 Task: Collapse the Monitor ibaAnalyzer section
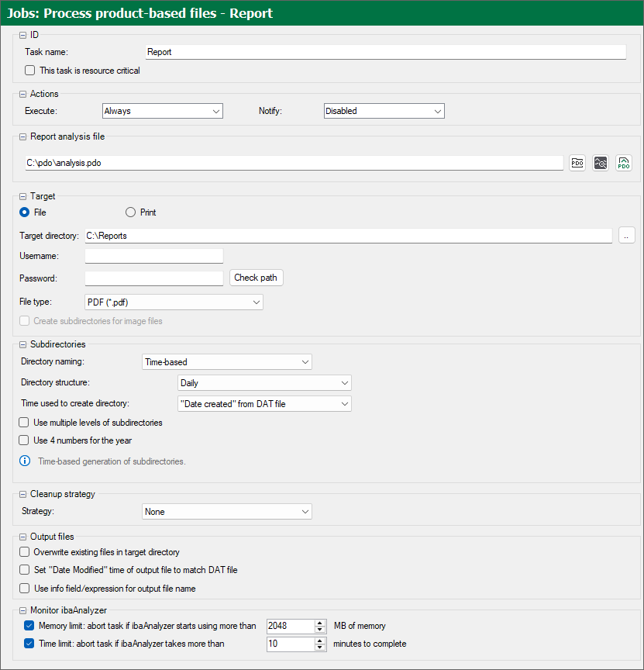tap(23, 611)
